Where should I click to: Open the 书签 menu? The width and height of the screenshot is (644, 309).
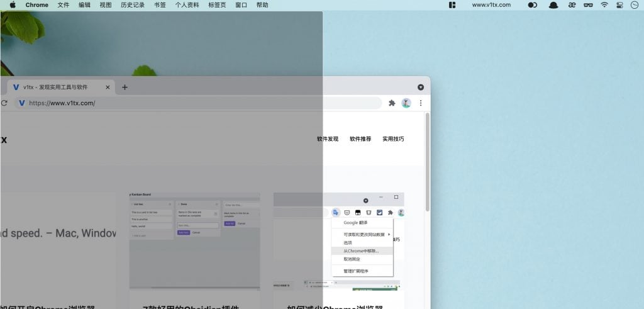tap(160, 5)
